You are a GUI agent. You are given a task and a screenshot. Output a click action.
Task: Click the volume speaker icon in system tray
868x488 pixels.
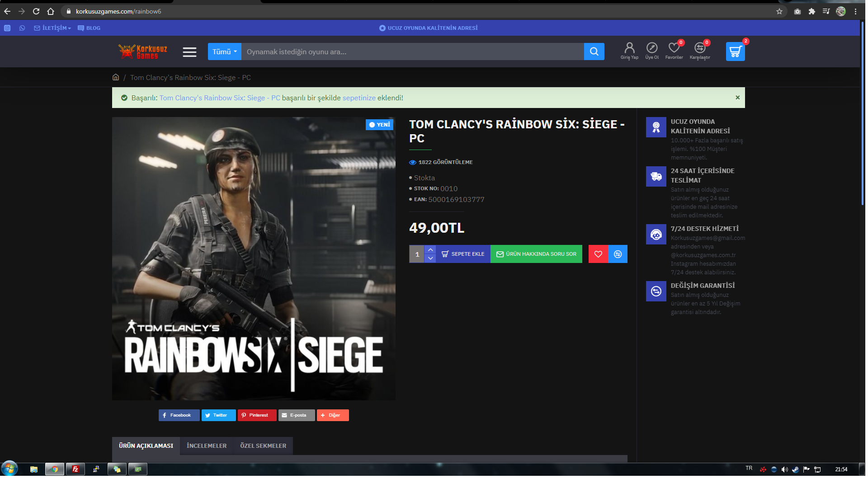[784, 469]
